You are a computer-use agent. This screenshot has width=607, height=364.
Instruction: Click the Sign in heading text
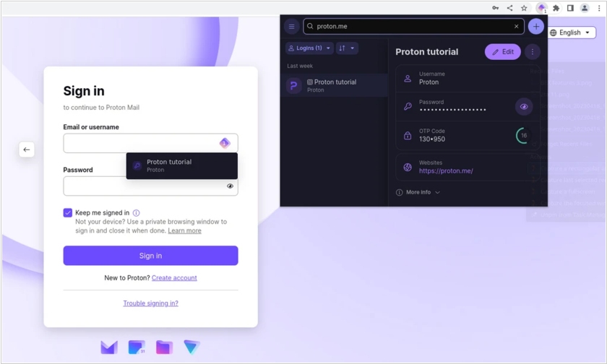coord(84,91)
